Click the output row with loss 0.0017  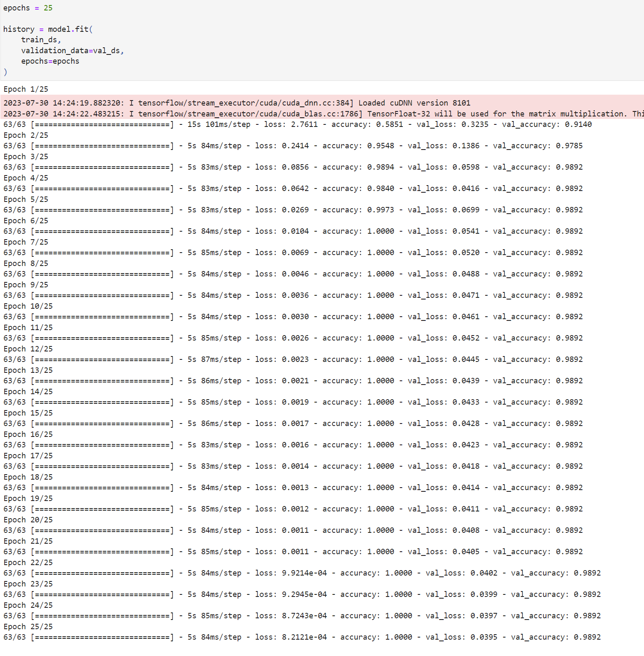293,424
